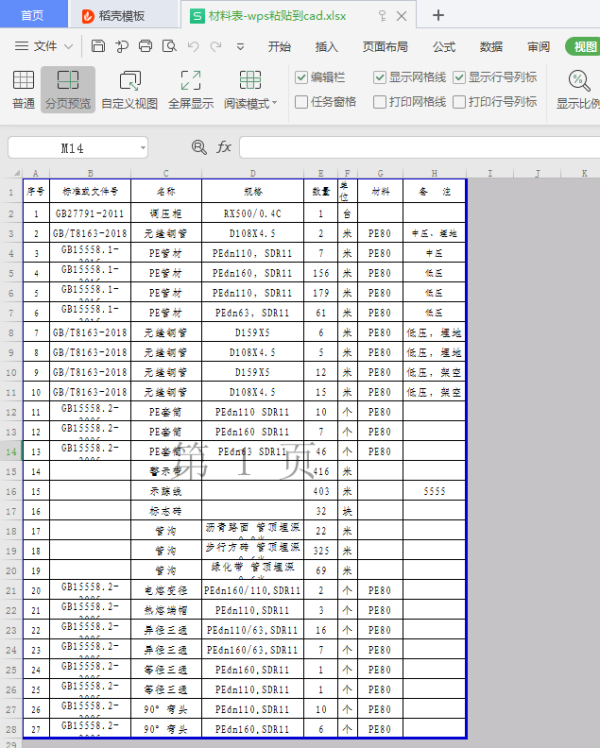Enable 打印网格线 checkbox

[380, 102]
